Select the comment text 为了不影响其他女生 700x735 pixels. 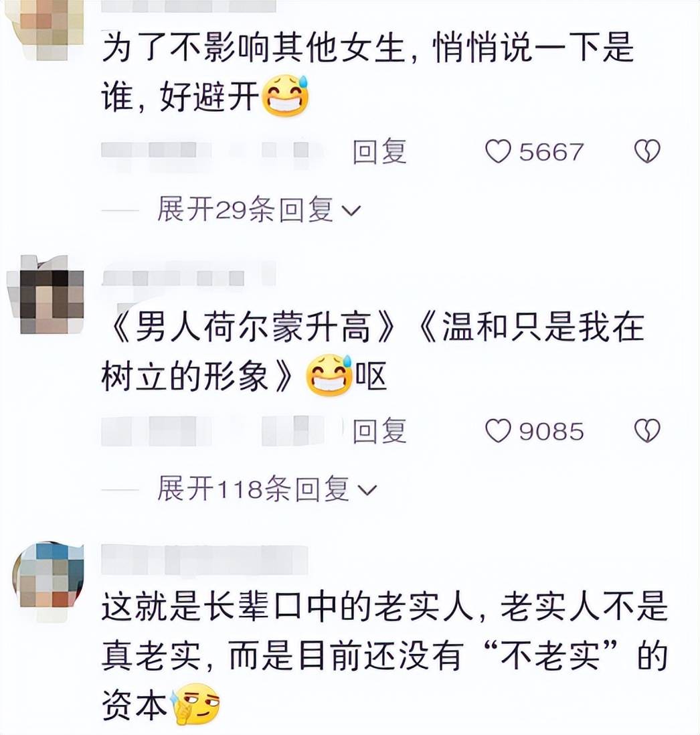point(253,48)
